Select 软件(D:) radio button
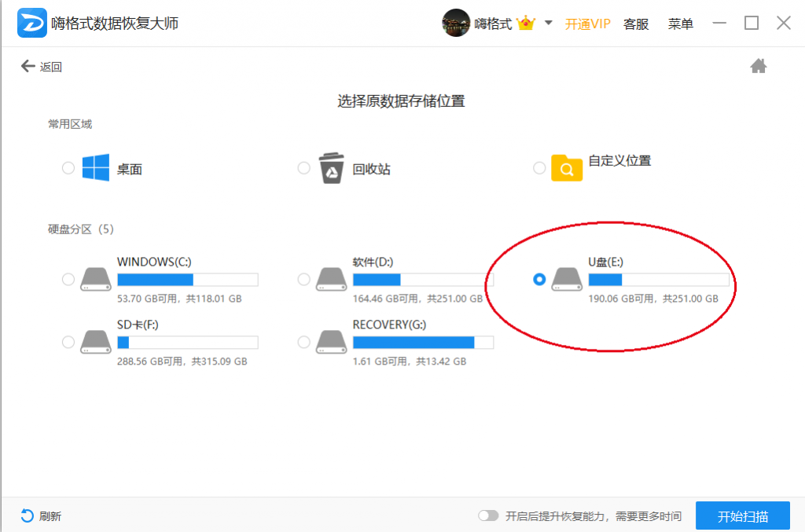Image resolution: width=805 pixels, height=532 pixels. click(303, 280)
